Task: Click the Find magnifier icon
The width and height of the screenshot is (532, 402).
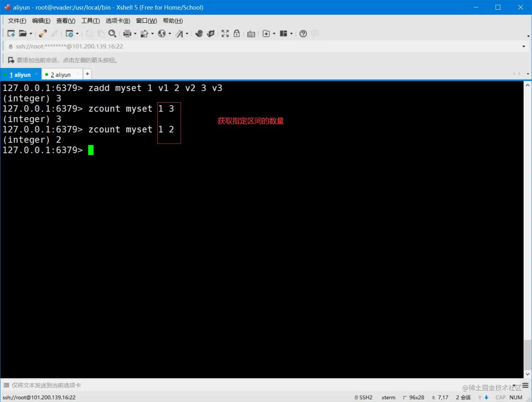Action: coord(112,34)
